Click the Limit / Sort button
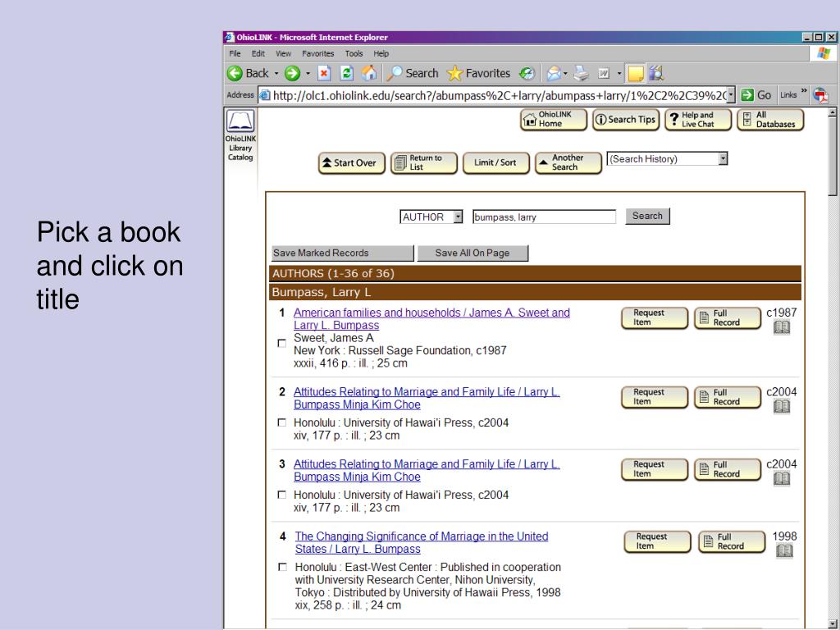 495,163
